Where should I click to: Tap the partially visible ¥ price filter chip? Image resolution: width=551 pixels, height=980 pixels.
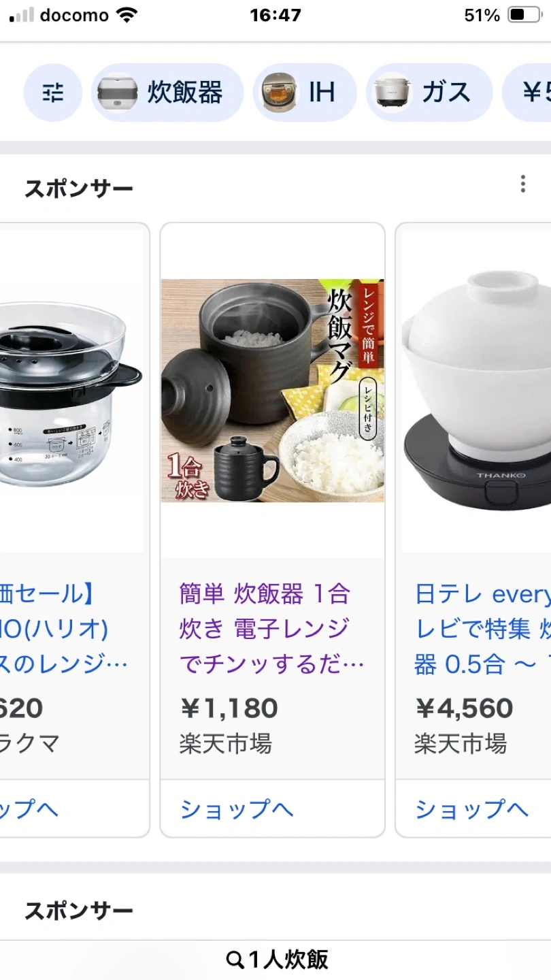[527, 93]
